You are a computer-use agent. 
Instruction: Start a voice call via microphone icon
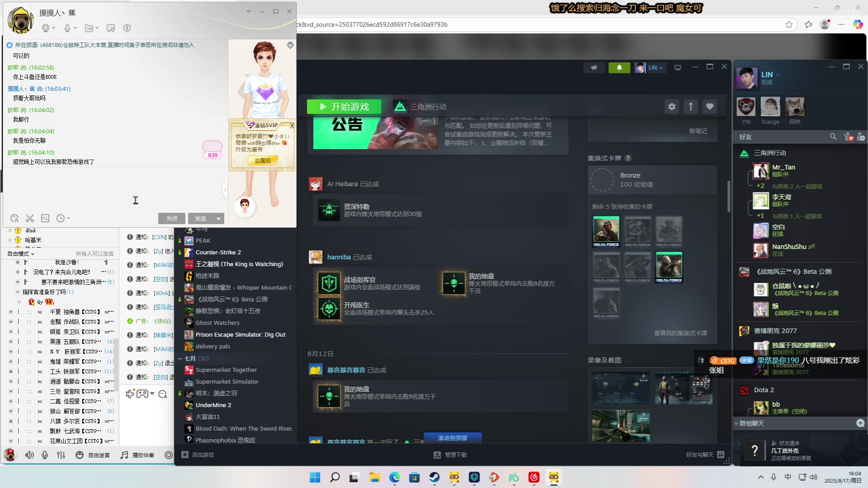point(67,28)
